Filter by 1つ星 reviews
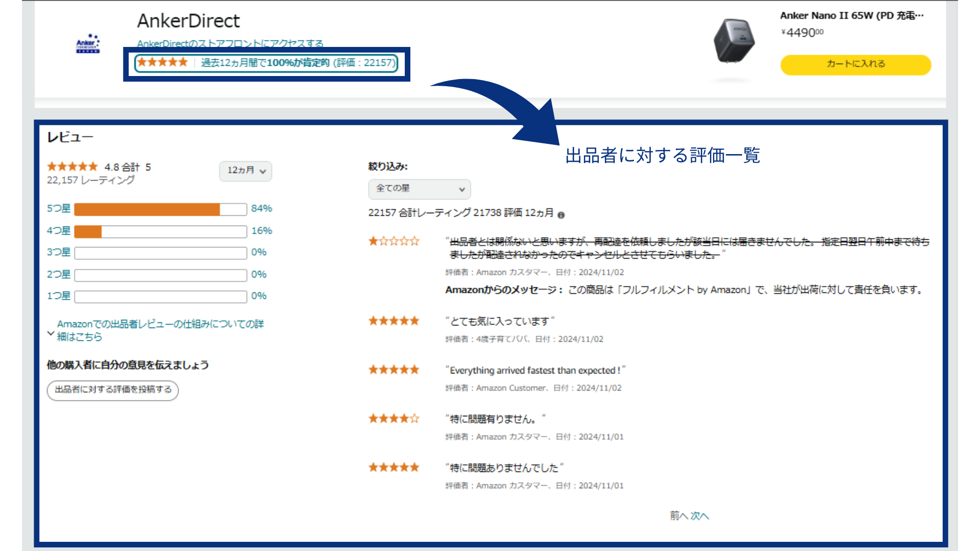 [x=59, y=296]
